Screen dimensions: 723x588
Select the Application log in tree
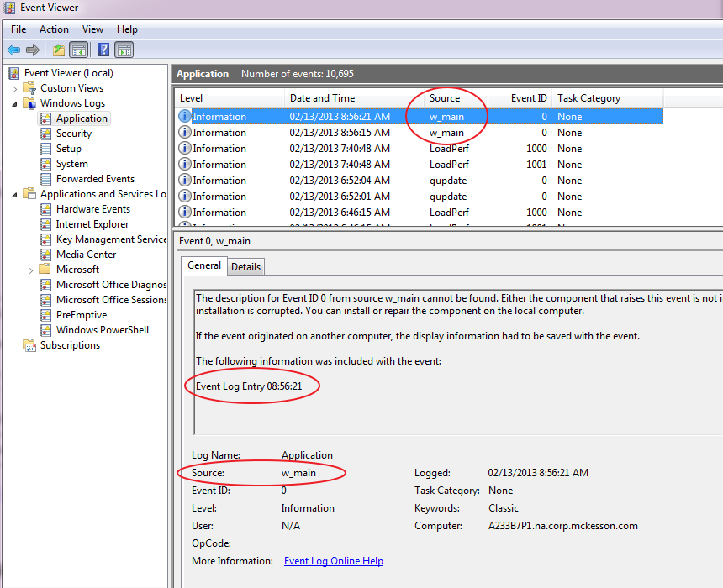(82, 118)
